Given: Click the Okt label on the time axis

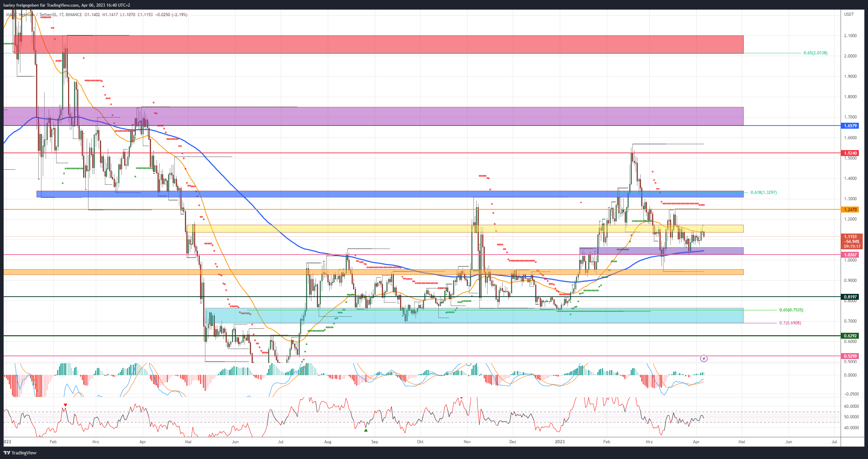Looking at the screenshot, I should tap(420, 442).
